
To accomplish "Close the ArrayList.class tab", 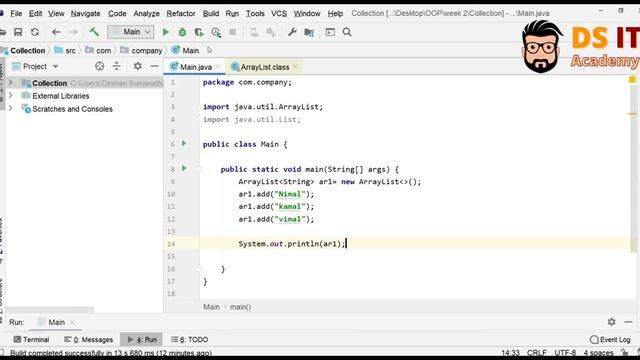I will [295, 67].
